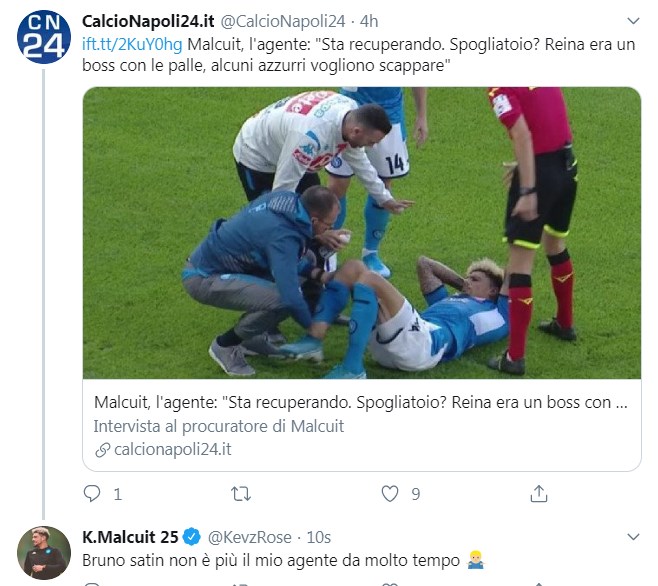Click the link chain icon beside calcionapoli24.it
The width and height of the screenshot is (658, 586).
102,450
